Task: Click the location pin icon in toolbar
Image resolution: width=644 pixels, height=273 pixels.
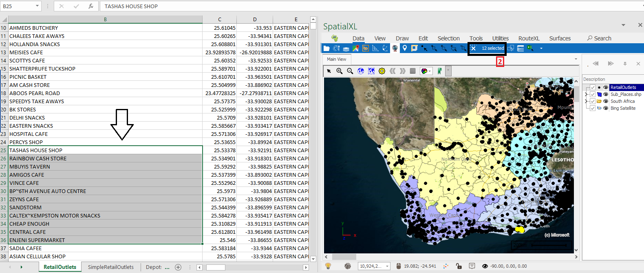Action: pyautogui.click(x=404, y=48)
